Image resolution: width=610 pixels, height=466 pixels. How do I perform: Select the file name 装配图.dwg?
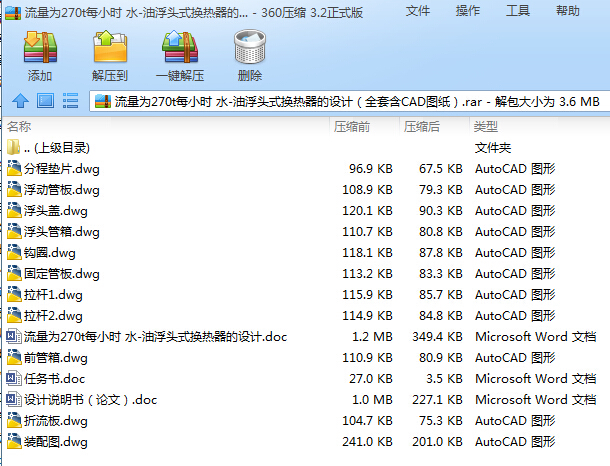point(56,442)
